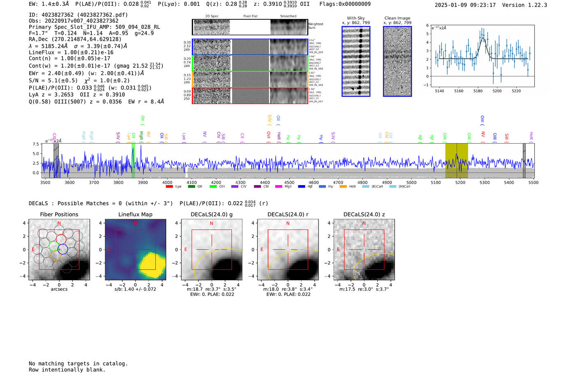Click the Obs: 20220917v007_4023827362 line
This screenshot has width=576, height=392.
(x=74, y=21)
